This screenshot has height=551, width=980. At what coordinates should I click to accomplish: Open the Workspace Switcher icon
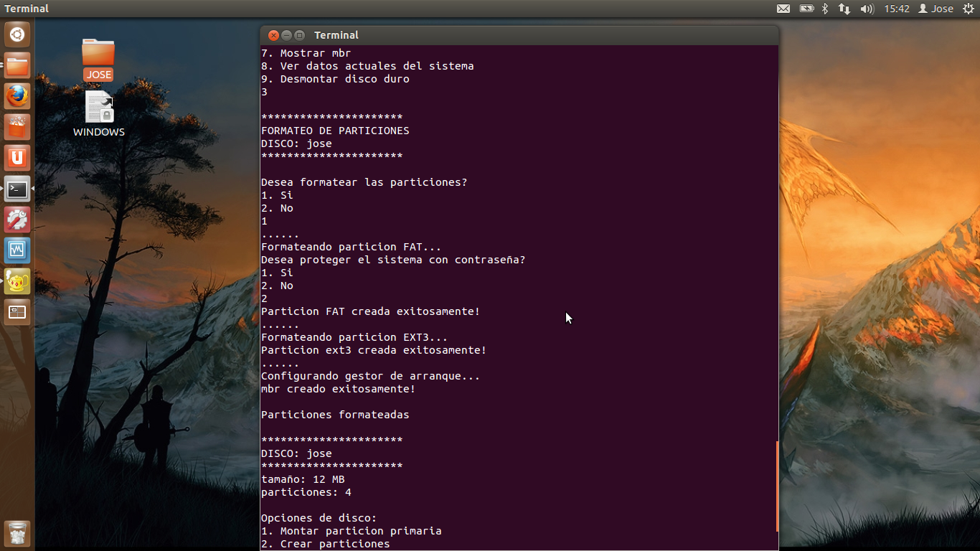(17, 312)
